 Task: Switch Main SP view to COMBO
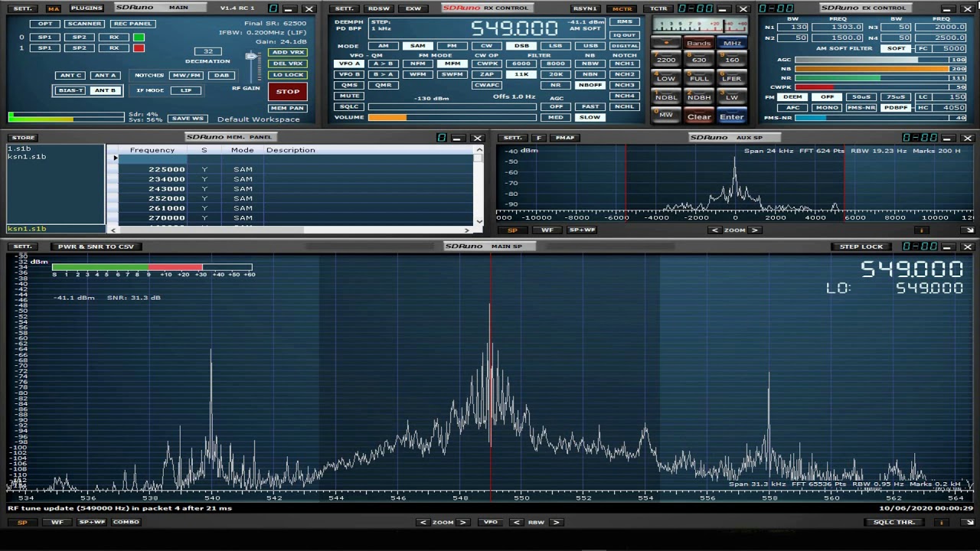point(126,522)
